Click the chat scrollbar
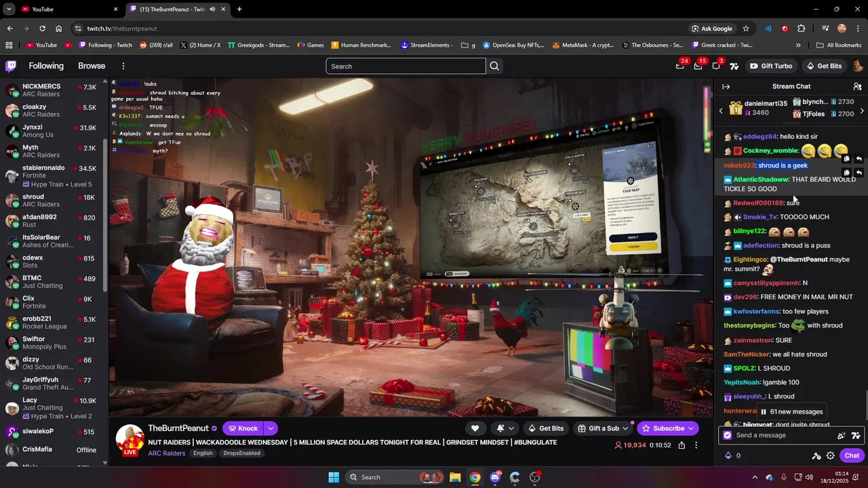This screenshot has width=868, height=488. (x=865, y=407)
